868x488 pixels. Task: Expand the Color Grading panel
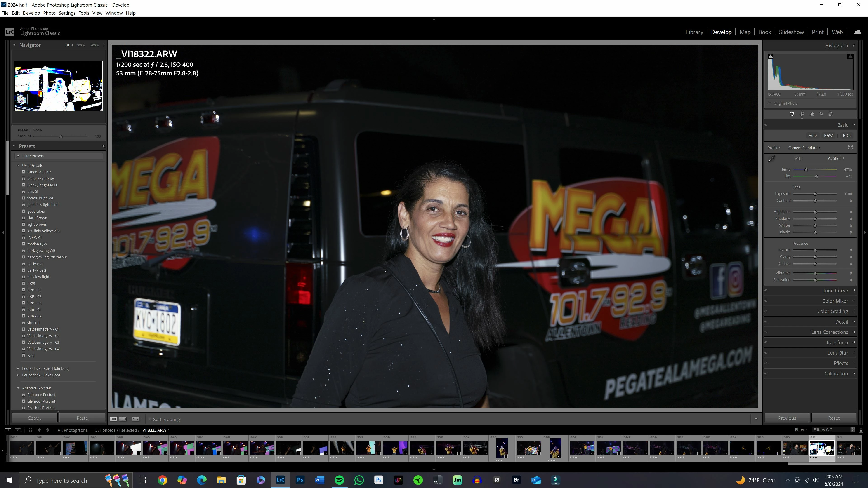tap(832, 311)
